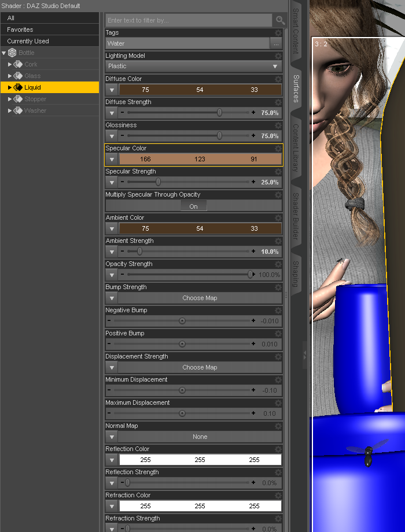Viewport: 405px width, 532px height.
Task: Open gear options for Refraction Color
Action: pyautogui.click(x=278, y=495)
